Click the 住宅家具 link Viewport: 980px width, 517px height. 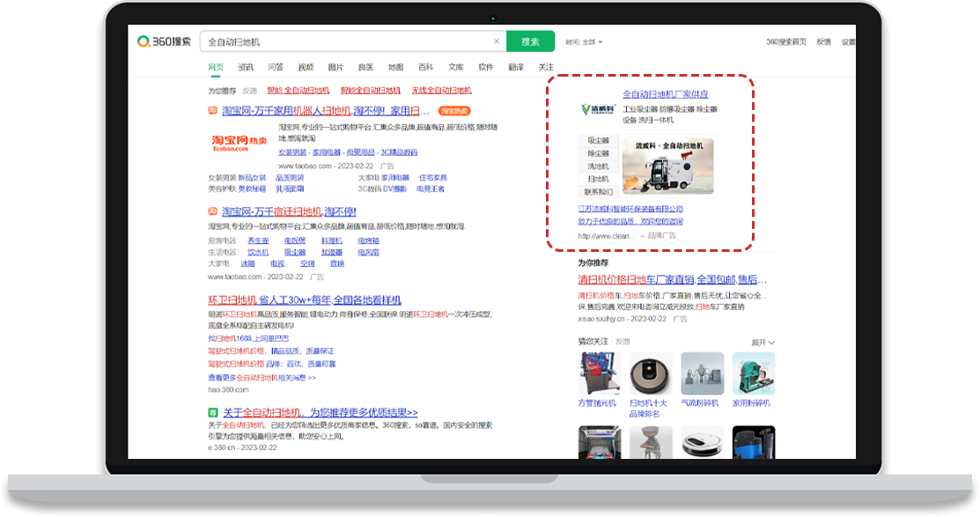tap(432, 178)
